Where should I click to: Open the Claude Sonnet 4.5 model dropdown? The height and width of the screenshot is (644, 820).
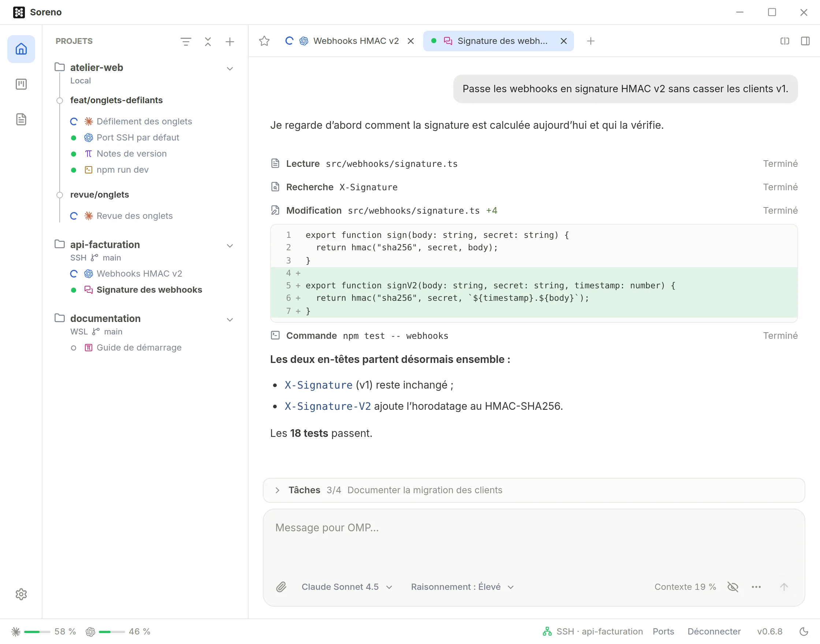347,587
